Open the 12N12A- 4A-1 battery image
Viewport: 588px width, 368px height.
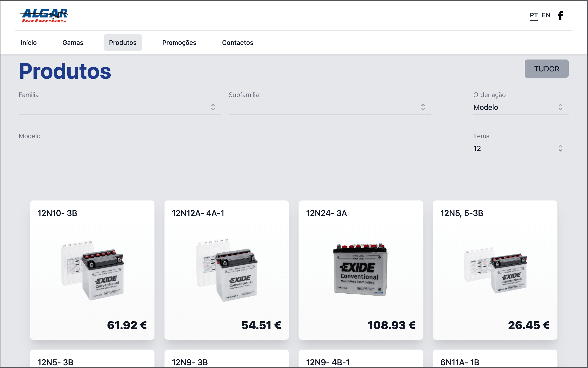pos(227,270)
